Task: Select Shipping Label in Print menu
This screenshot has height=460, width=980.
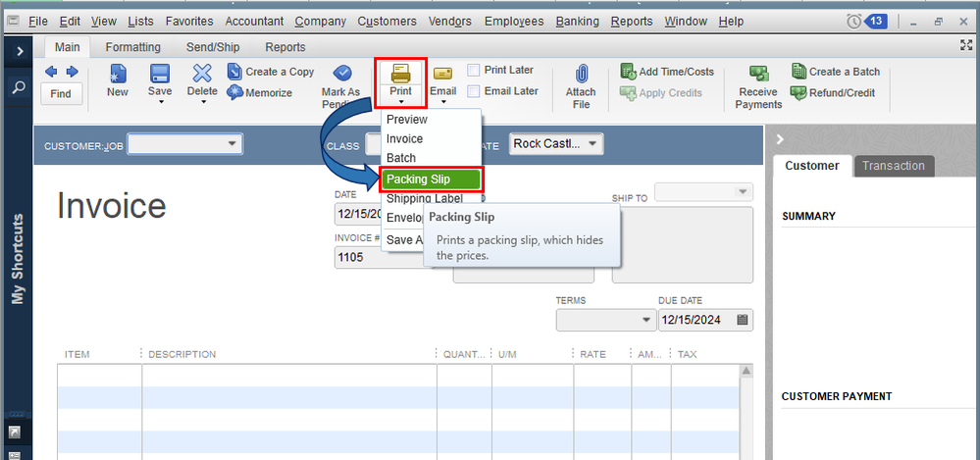Action: tap(425, 199)
